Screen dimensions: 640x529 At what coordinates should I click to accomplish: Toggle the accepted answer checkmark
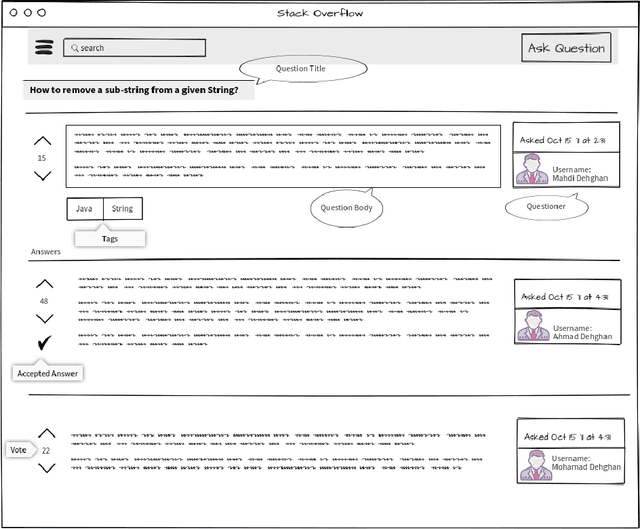click(44, 343)
